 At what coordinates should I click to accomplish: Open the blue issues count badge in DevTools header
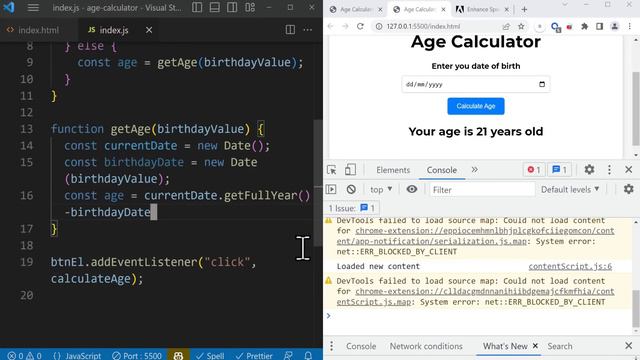click(560, 169)
